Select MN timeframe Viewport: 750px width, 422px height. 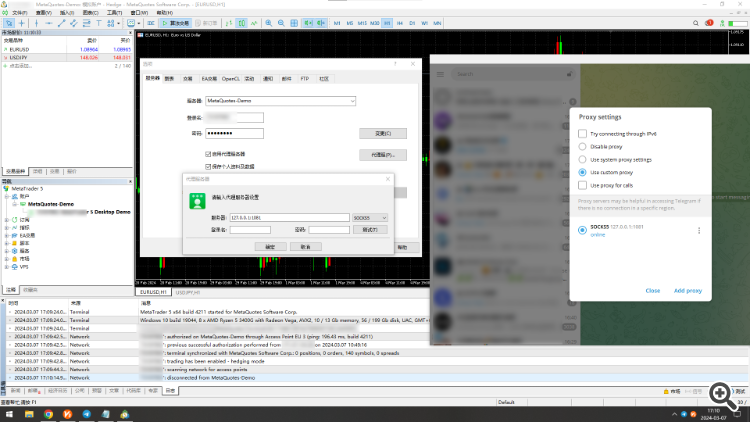click(x=437, y=23)
